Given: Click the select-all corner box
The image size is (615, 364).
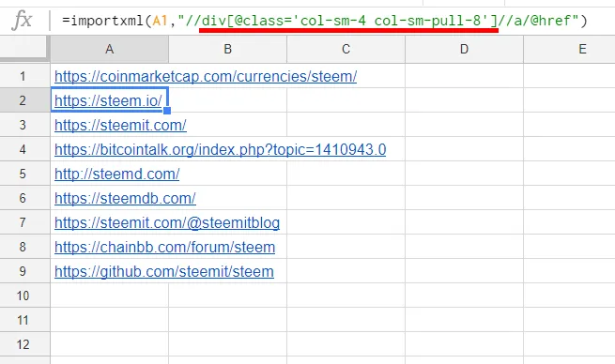Looking at the screenshot, I should pos(24,49).
